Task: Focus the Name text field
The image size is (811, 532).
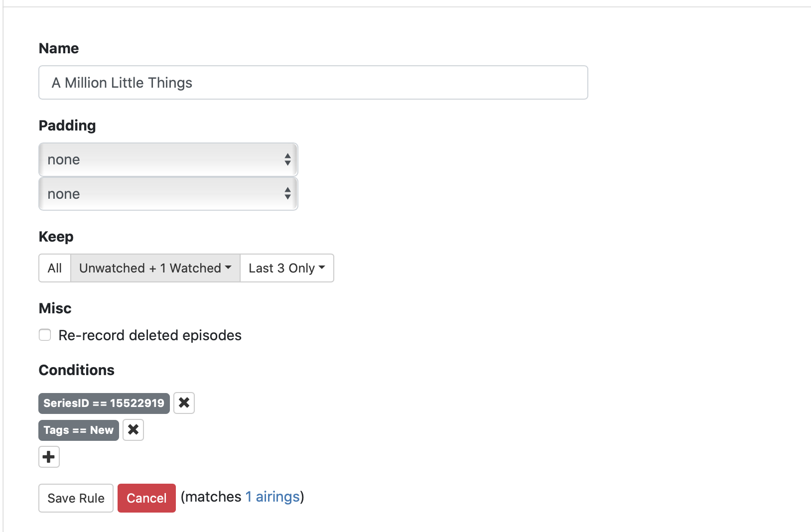Action: (x=313, y=83)
